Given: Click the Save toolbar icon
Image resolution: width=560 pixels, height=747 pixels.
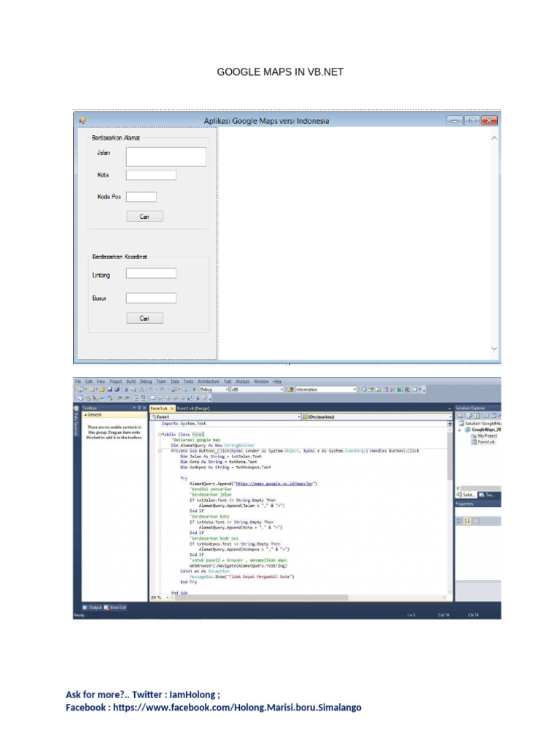Looking at the screenshot, I should 109,390.
